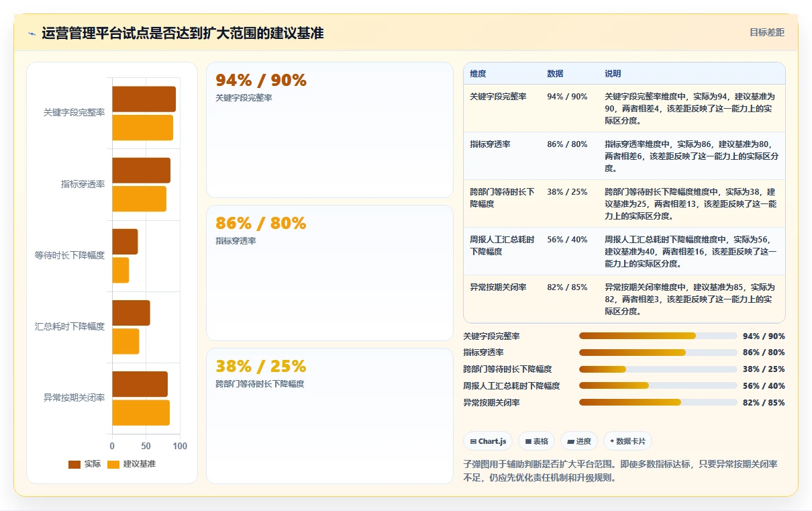Click the dark 实际 bar for 等待时长下降幅度
812x511 pixels.
click(x=125, y=242)
